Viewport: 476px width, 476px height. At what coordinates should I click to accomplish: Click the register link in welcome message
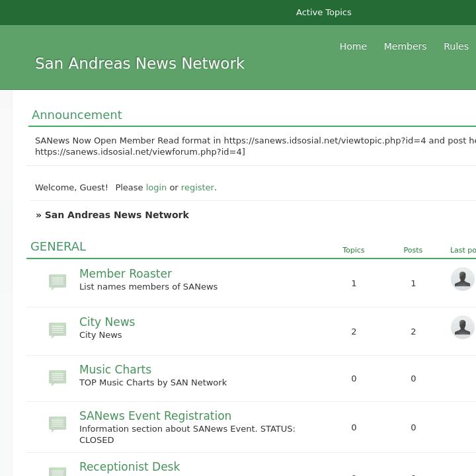198,188
